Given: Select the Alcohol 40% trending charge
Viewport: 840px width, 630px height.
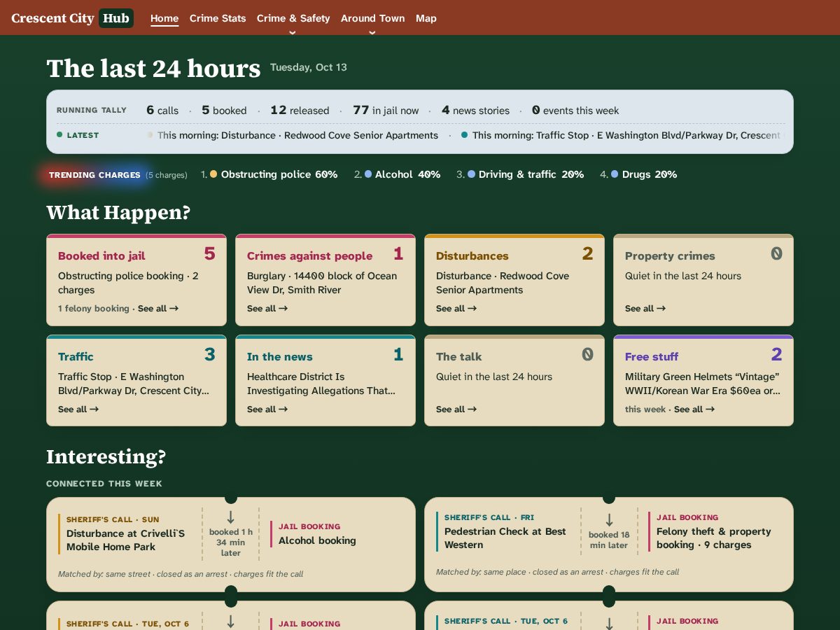Looking at the screenshot, I should (x=397, y=174).
